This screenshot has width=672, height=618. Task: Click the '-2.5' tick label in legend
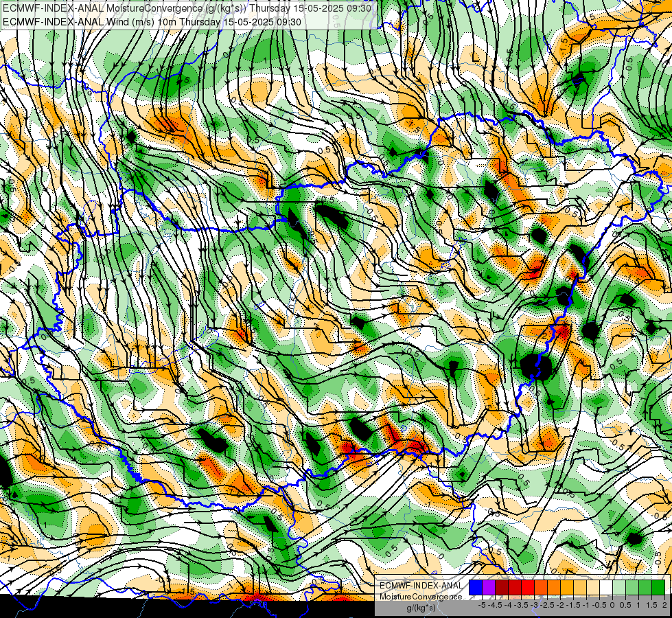pyautogui.click(x=547, y=605)
